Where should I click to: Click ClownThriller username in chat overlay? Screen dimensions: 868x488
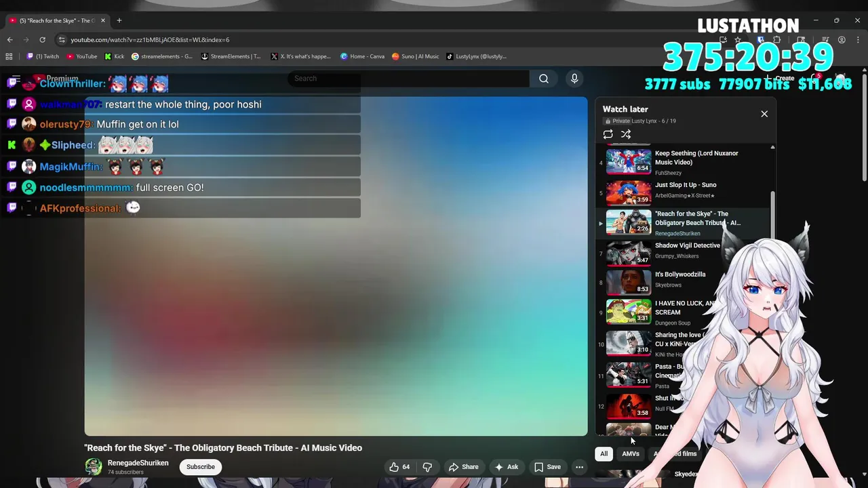click(x=73, y=83)
